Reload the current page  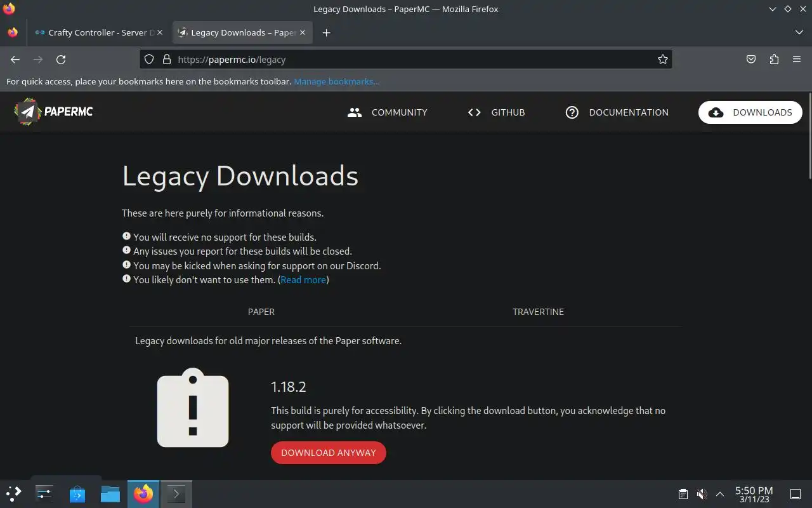click(61, 59)
